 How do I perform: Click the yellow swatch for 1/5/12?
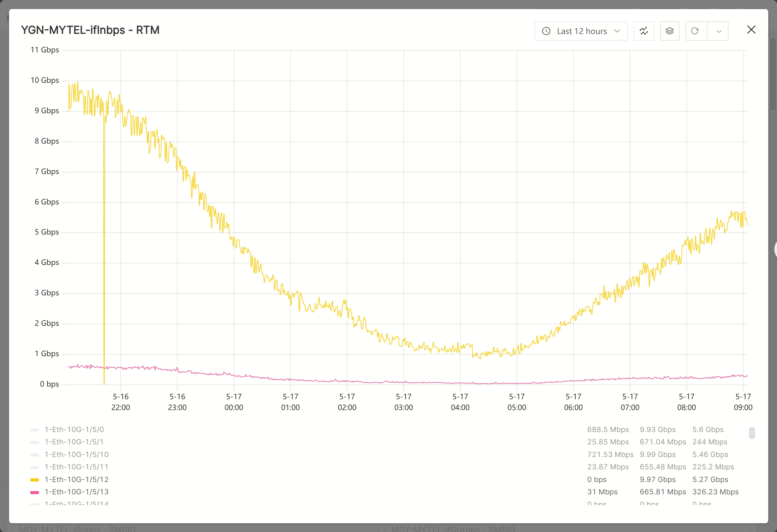click(34, 480)
